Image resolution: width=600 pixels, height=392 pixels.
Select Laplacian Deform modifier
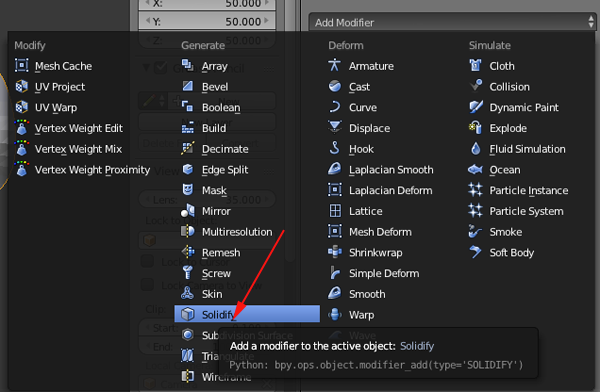click(390, 190)
